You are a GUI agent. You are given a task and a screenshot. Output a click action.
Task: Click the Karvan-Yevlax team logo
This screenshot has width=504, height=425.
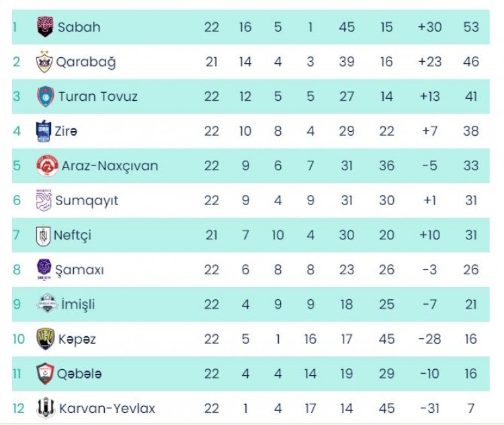[45, 408]
